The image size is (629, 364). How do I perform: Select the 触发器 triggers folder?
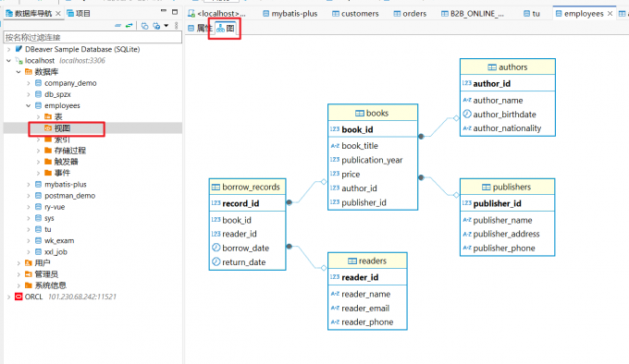pos(66,162)
